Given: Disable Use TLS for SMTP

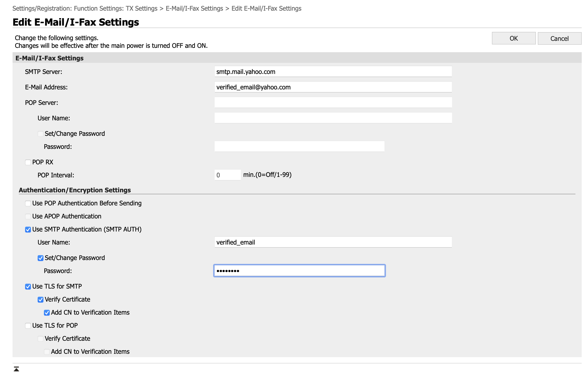Looking at the screenshot, I should pos(28,287).
